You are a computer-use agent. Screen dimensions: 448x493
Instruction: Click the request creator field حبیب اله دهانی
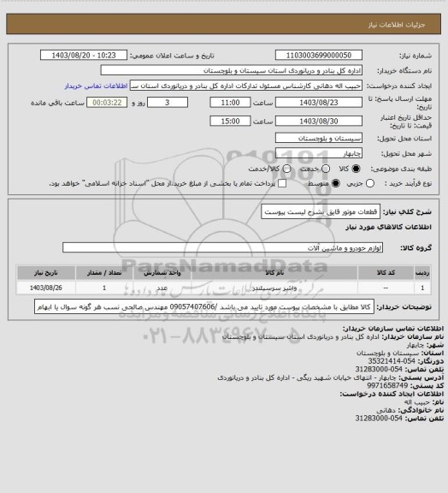pyautogui.click(x=246, y=86)
